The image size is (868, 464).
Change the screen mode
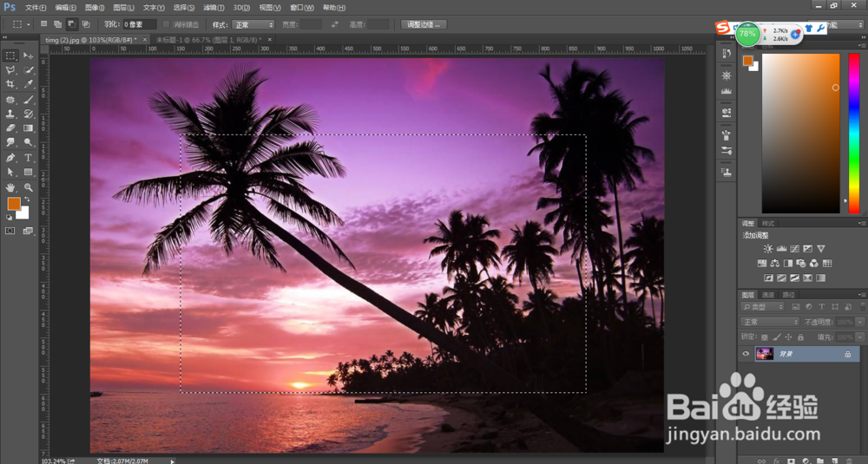tap(29, 231)
